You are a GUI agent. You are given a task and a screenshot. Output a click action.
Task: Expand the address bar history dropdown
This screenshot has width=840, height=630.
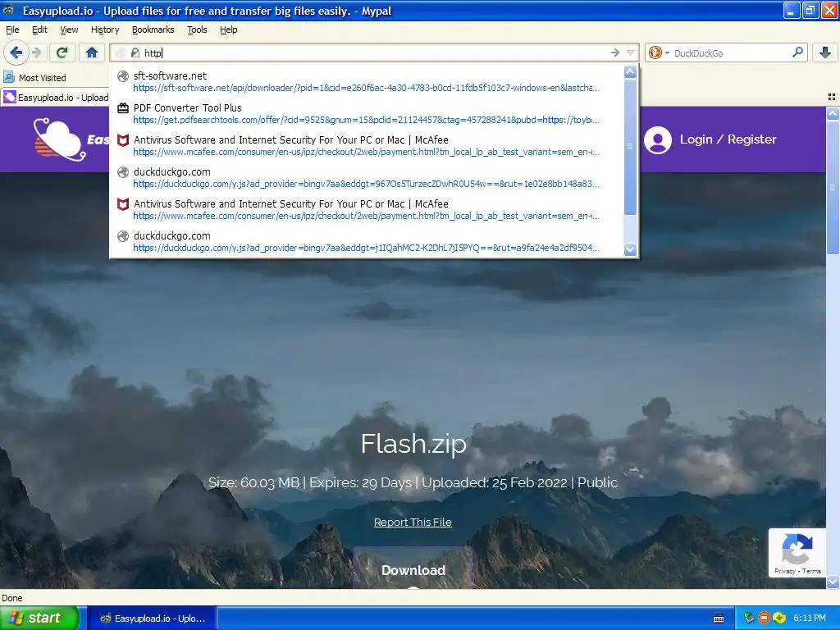tap(631, 52)
